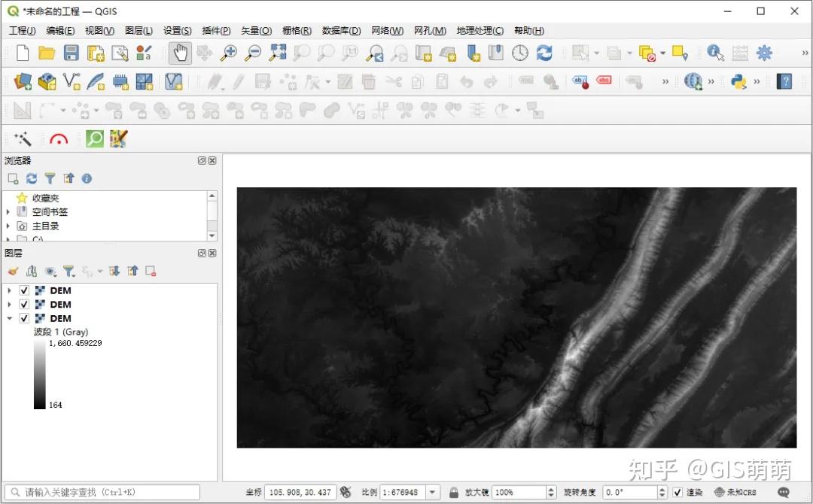Open the help contents book icon
Viewport: 813px width, 504px height.
click(784, 81)
